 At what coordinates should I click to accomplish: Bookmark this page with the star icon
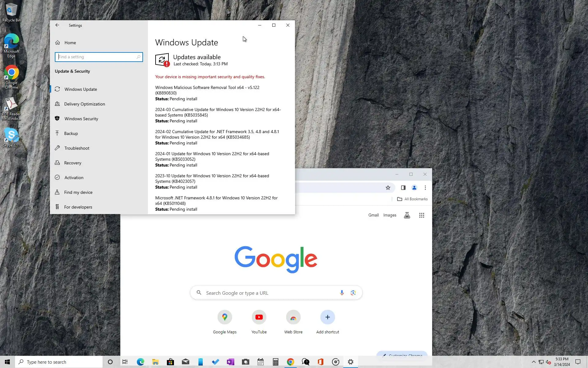pos(388,188)
